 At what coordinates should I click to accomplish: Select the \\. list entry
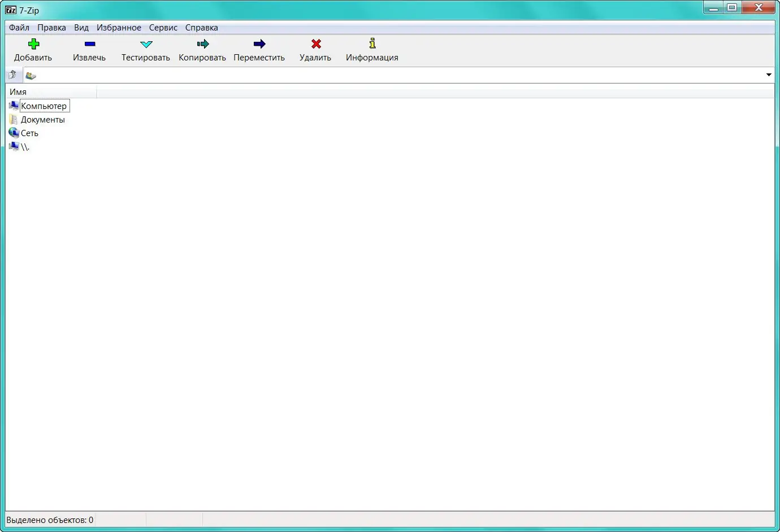point(25,147)
